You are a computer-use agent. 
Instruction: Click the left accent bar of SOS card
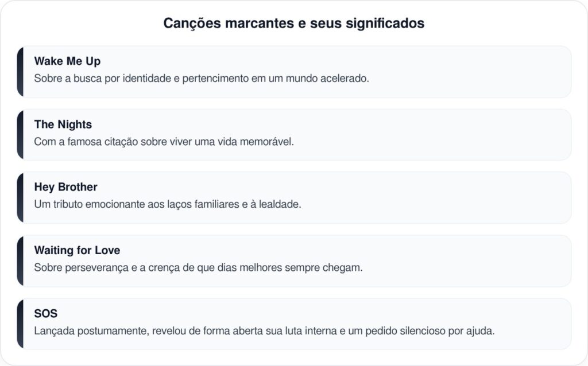pos(20,324)
